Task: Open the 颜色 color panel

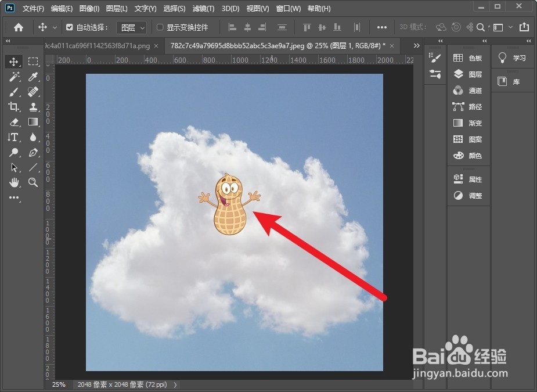Action: (x=468, y=156)
